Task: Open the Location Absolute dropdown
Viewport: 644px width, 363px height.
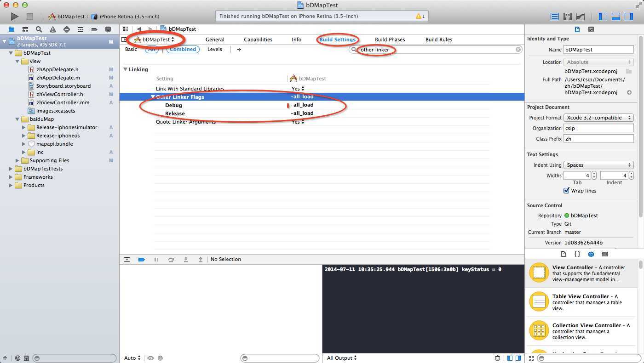Action: [598, 62]
